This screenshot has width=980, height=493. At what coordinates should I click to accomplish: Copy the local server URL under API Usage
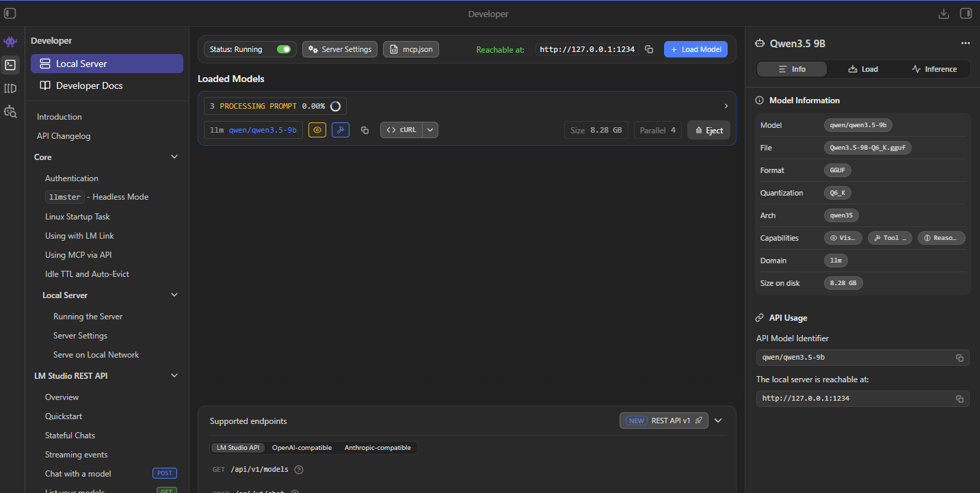959,399
